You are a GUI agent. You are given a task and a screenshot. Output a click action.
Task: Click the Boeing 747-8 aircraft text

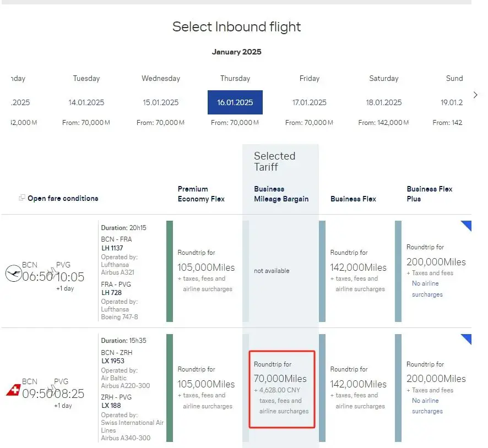(x=120, y=317)
